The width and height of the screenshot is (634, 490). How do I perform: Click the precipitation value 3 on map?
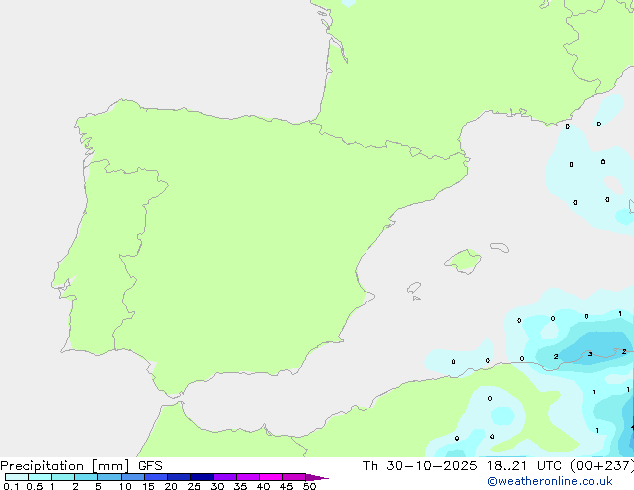[x=590, y=354]
